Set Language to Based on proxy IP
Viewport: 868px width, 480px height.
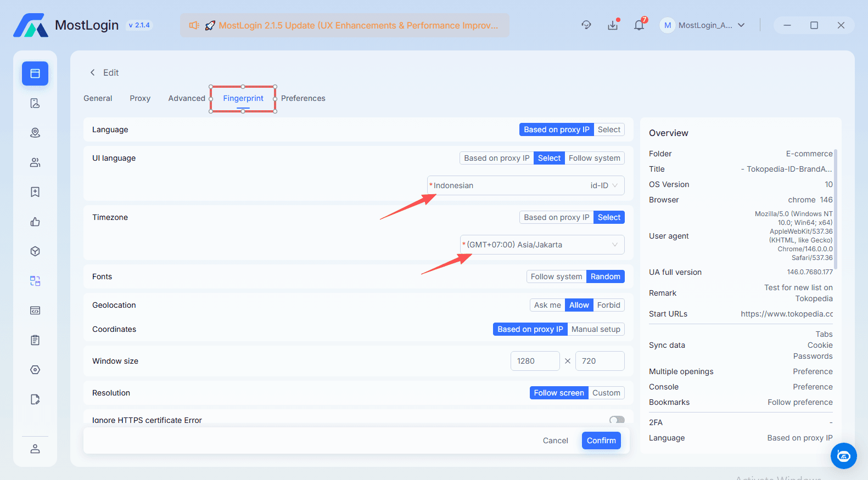(x=556, y=129)
